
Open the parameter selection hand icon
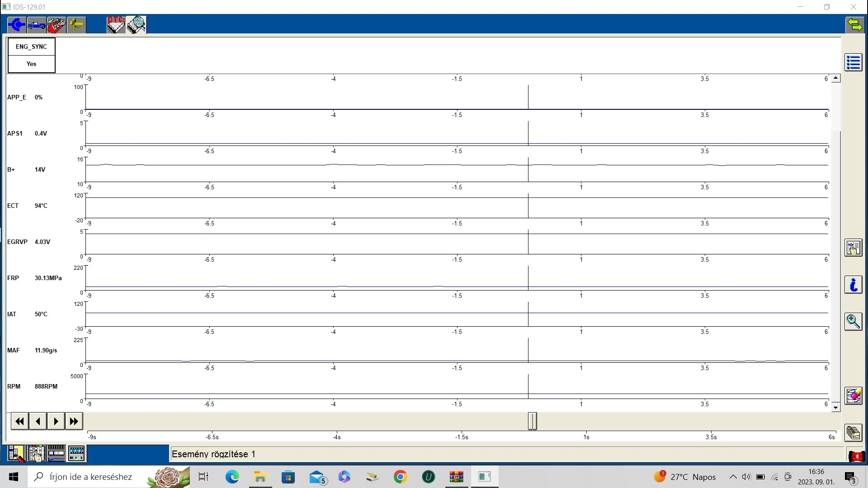pos(854,248)
